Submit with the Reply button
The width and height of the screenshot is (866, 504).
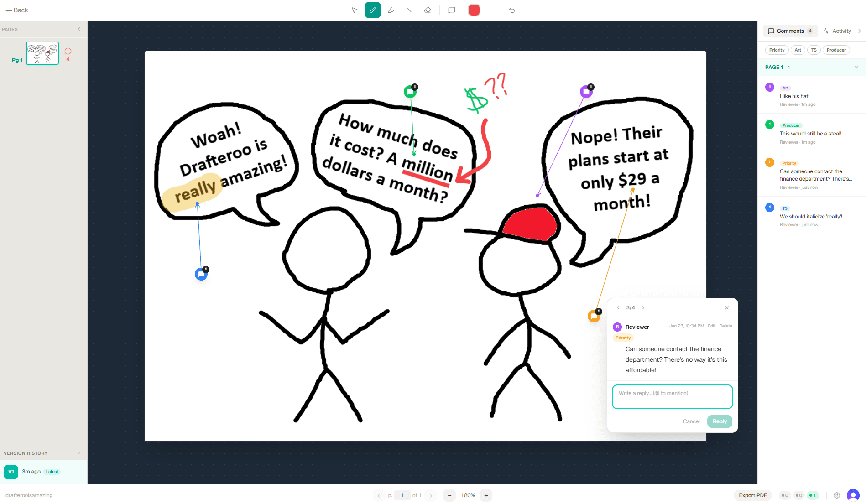[720, 421]
